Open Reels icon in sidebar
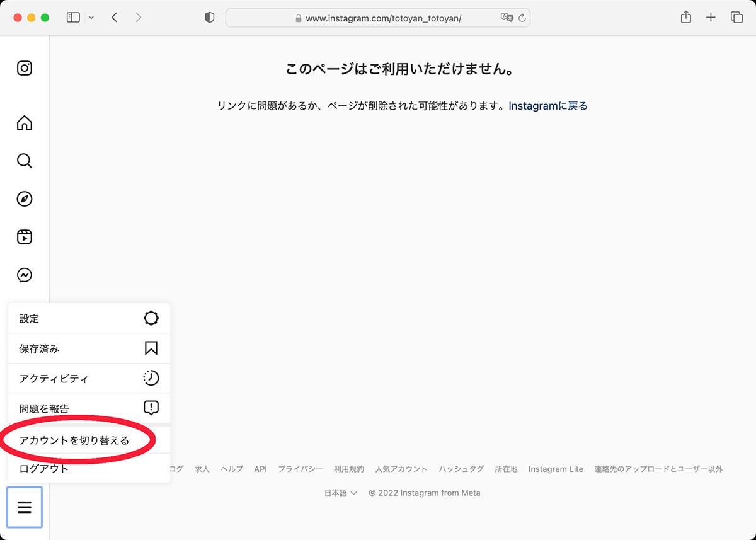756x540 pixels. (x=25, y=237)
